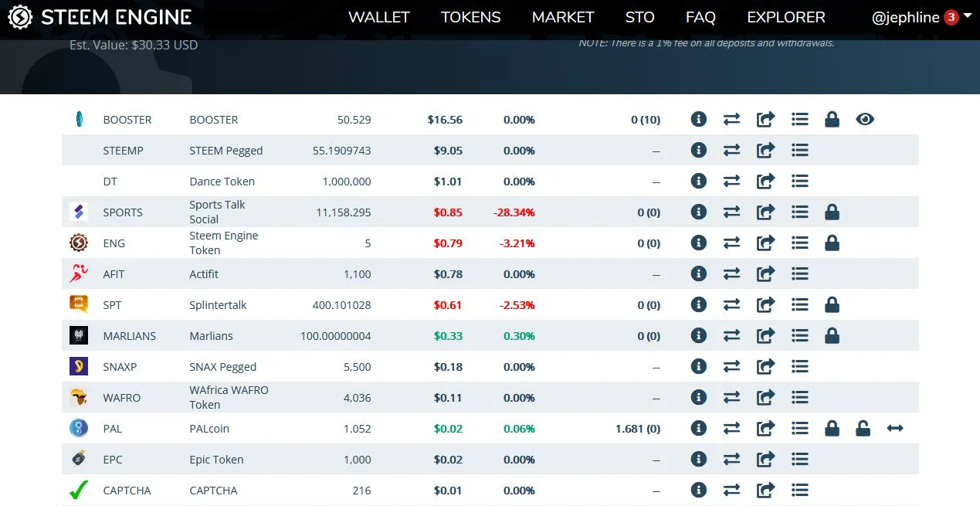This screenshot has height=506, width=980.
Task: Open history list icon for BOOSTER
Action: click(x=800, y=119)
